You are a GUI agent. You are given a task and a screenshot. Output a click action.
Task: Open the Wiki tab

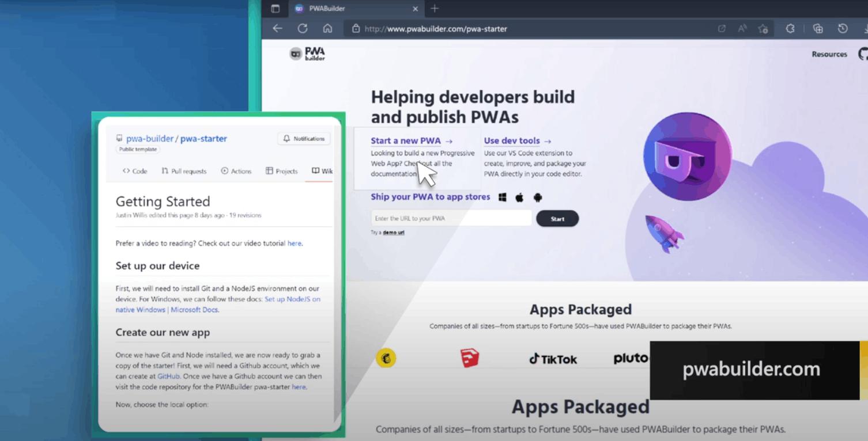[x=322, y=171]
